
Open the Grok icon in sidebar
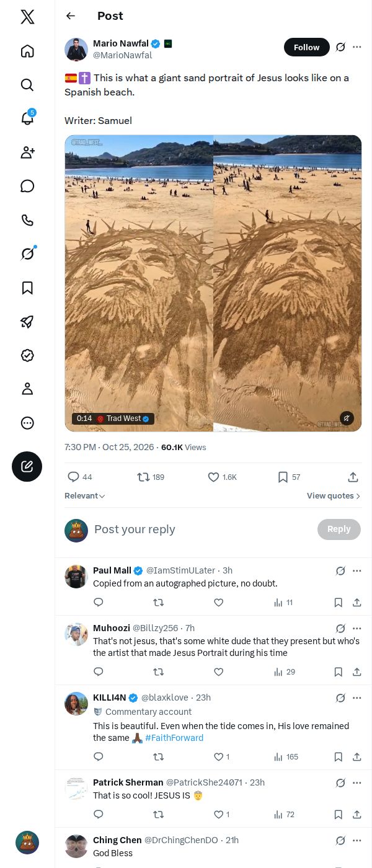point(27,254)
